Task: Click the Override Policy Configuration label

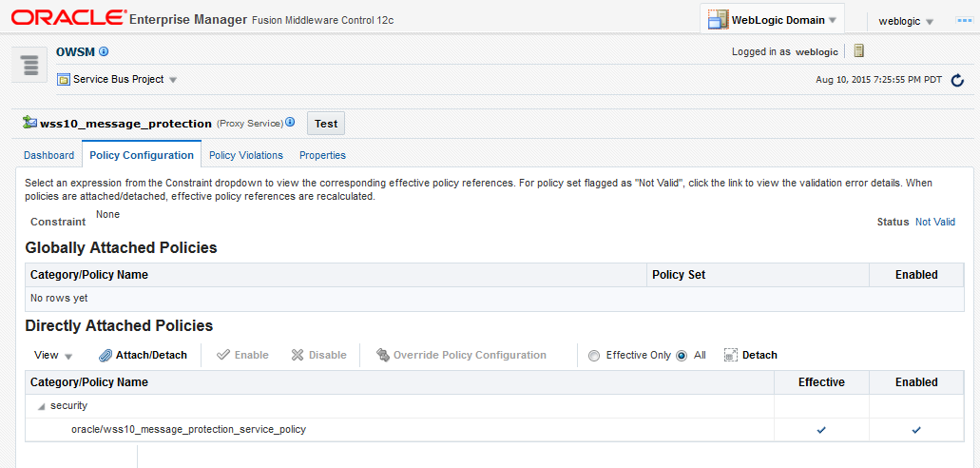Action: [x=470, y=356]
